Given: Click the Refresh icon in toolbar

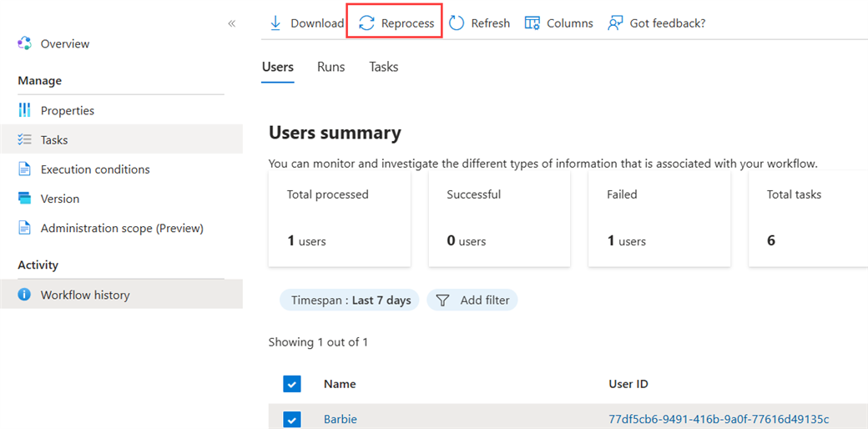Looking at the screenshot, I should click(x=457, y=23).
